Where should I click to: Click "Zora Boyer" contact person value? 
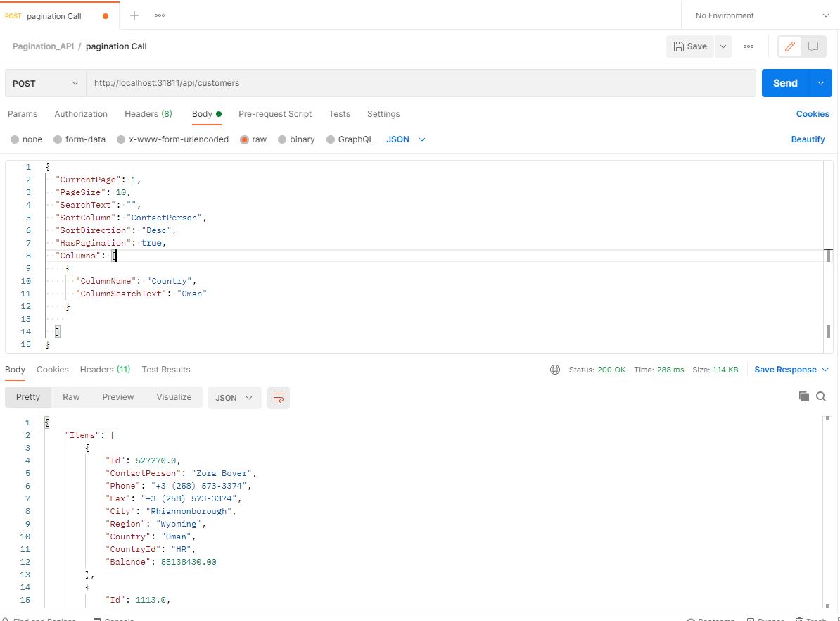click(x=222, y=474)
